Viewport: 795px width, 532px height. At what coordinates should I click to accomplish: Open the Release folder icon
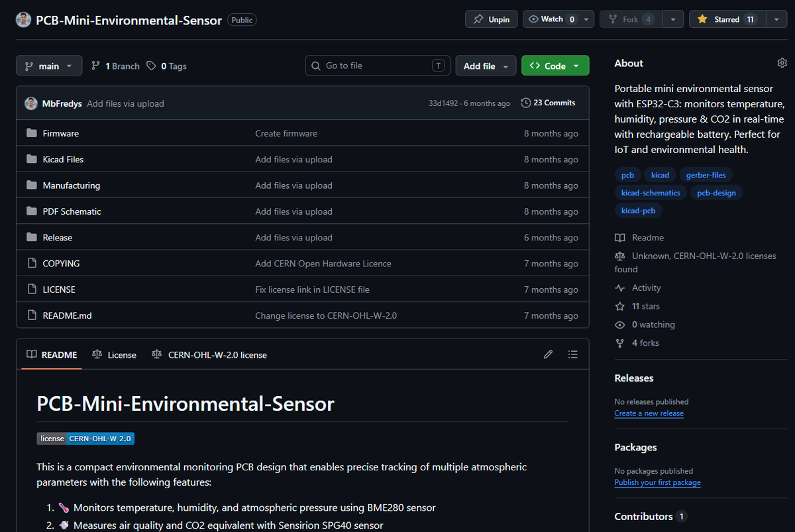[x=31, y=237]
